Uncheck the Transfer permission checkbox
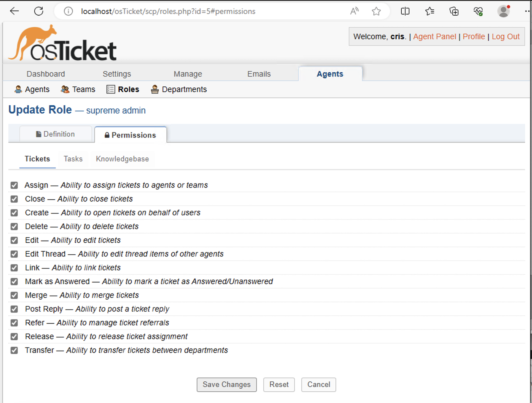This screenshot has width=532, height=403. (14, 350)
